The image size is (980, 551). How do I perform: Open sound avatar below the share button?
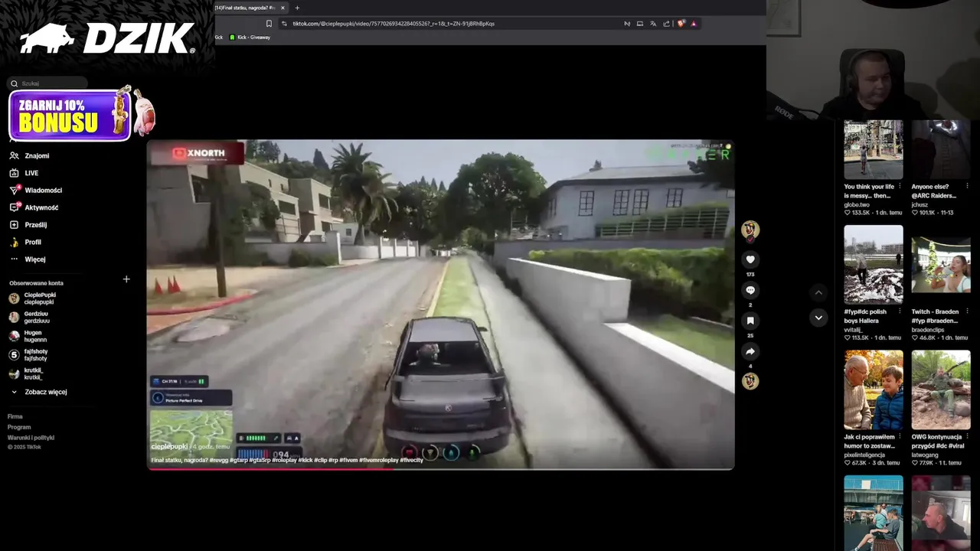750,380
